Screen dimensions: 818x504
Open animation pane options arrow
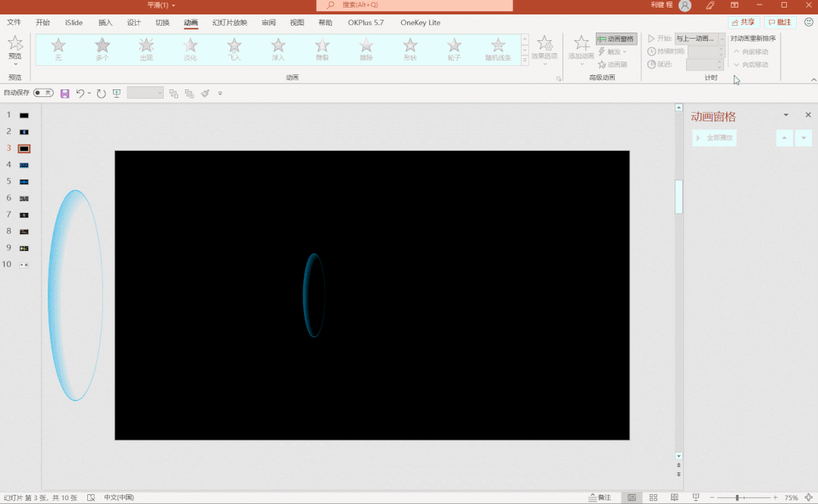click(785, 114)
